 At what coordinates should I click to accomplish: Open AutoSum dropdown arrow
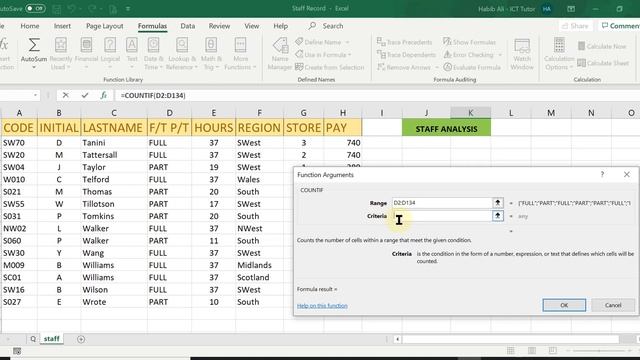click(34, 67)
